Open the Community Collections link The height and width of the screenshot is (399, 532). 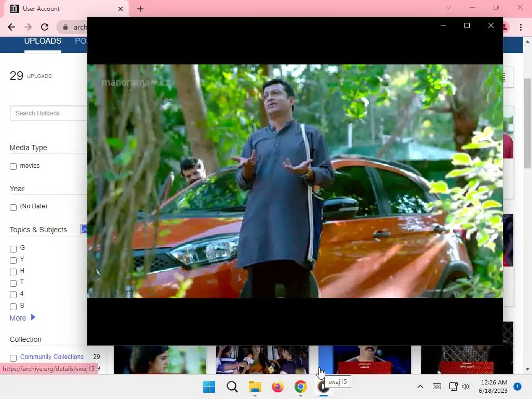coord(51,357)
